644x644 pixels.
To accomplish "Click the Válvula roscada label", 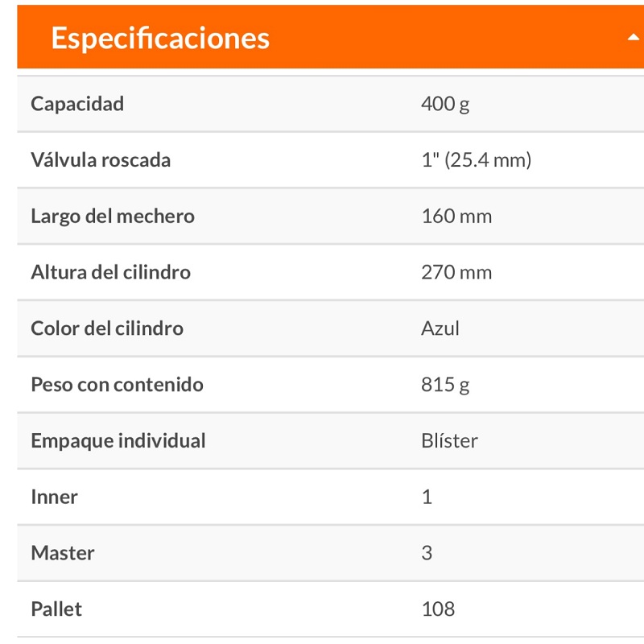I will coord(100,159).
